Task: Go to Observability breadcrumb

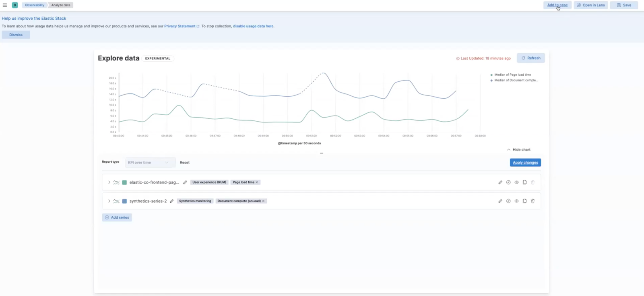Action: point(35,5)
